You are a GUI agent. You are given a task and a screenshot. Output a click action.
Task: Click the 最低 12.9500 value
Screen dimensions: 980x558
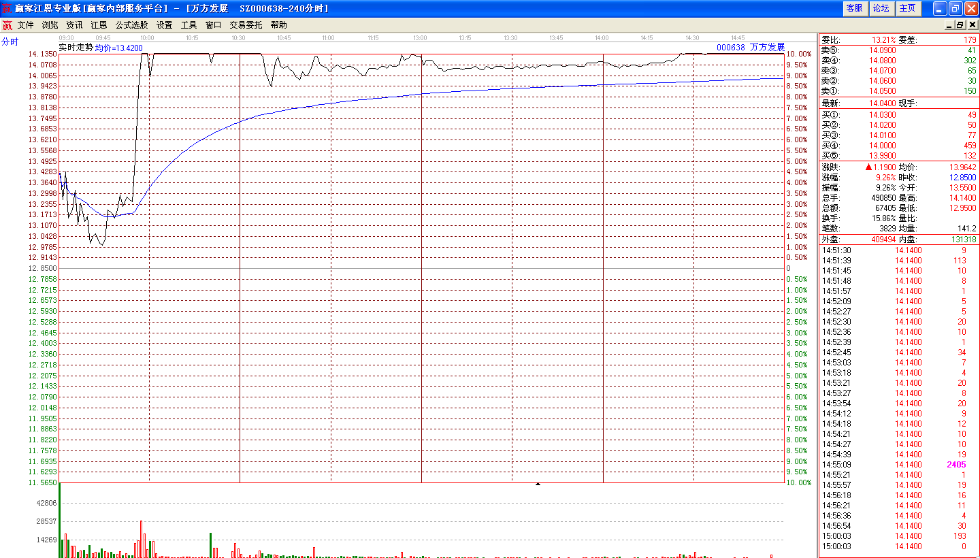click(x=963, y=208)
